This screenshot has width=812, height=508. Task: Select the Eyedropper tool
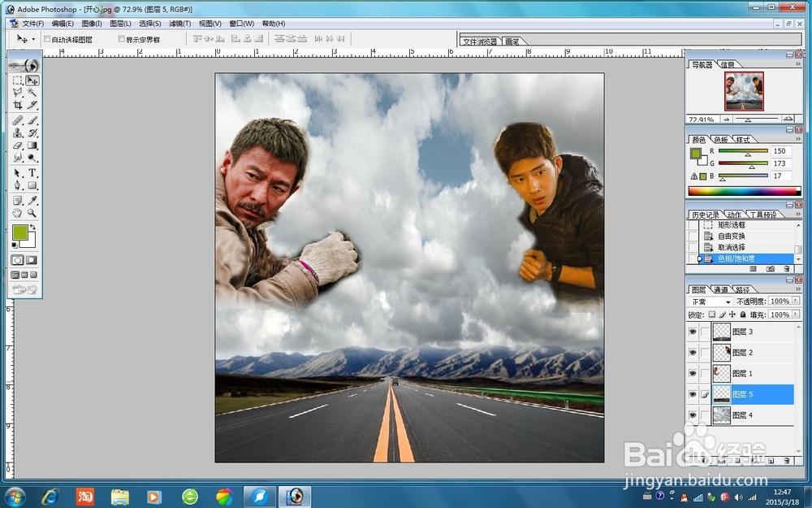(x=32, y=201)
